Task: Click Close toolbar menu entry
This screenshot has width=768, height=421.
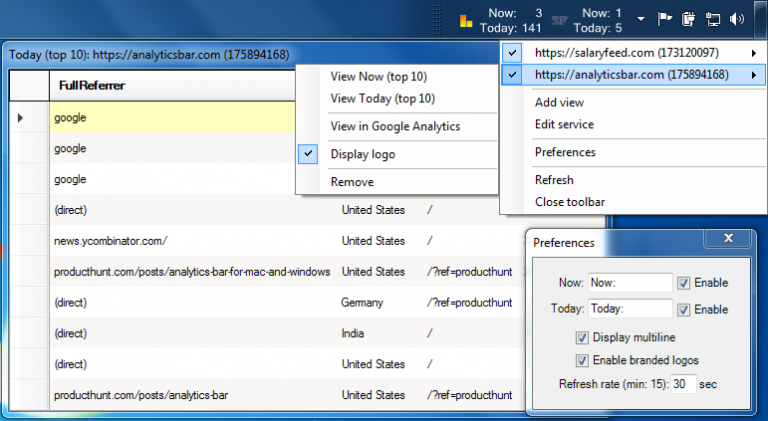Action: pos(569,202)
